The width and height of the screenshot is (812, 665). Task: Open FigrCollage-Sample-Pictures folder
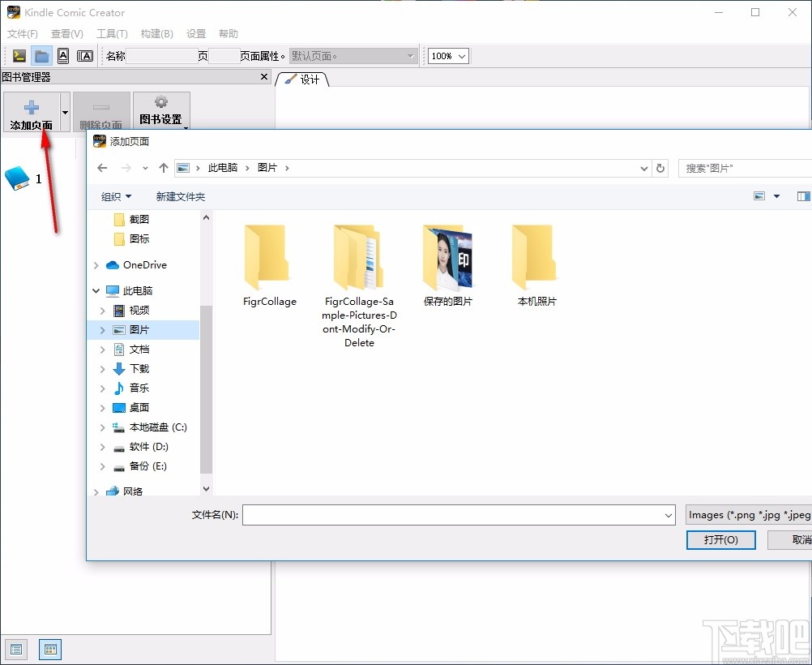359,286
